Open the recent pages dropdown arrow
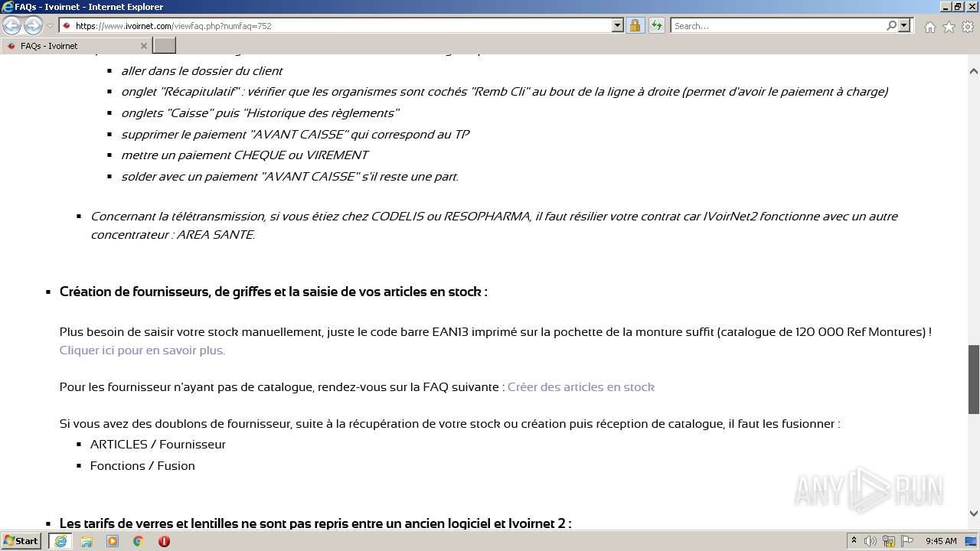 50,26
